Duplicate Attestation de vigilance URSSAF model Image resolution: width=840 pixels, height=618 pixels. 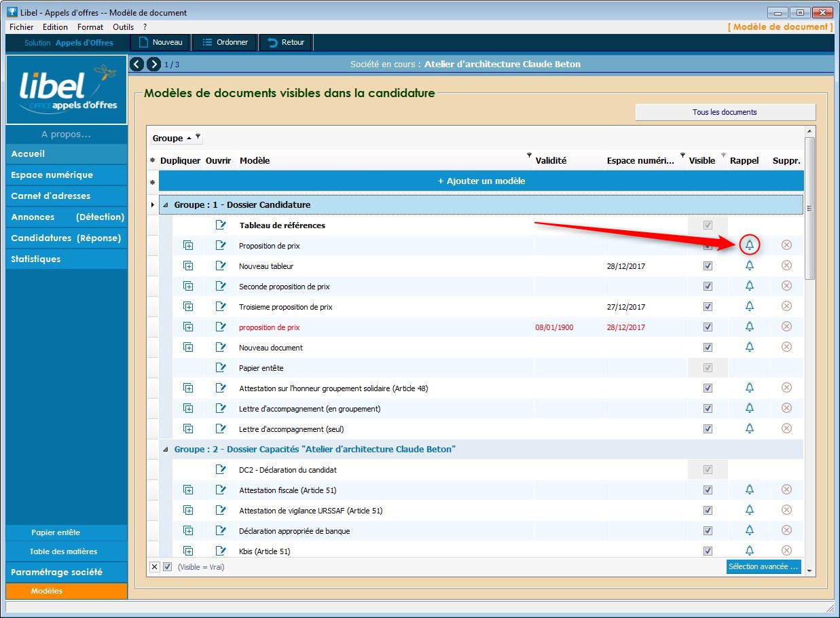coord(188,510)
